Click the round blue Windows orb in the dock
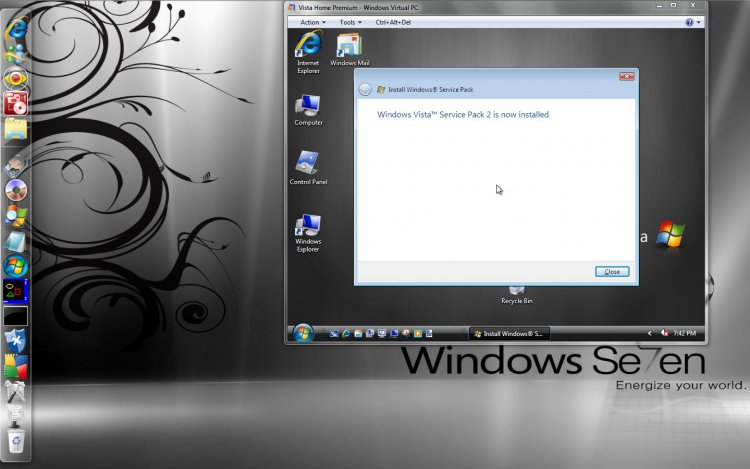Screen dimensions: 750x469 pyautogui.click(x=16, y=266)
